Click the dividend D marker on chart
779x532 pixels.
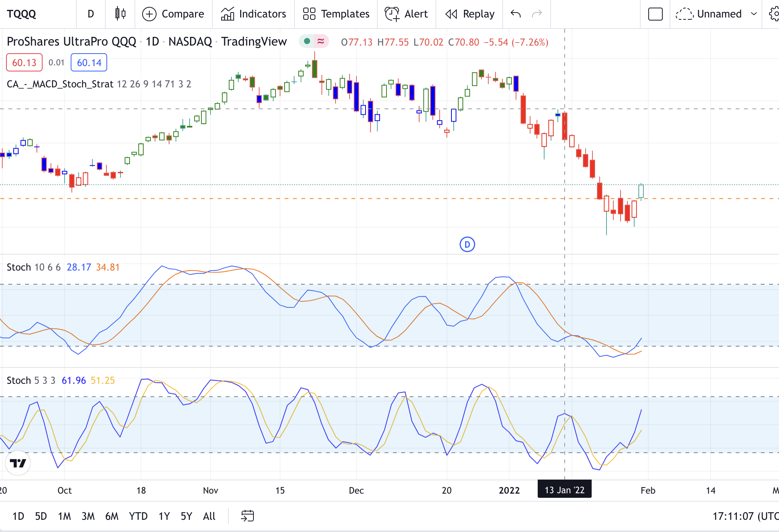(467, 244)
